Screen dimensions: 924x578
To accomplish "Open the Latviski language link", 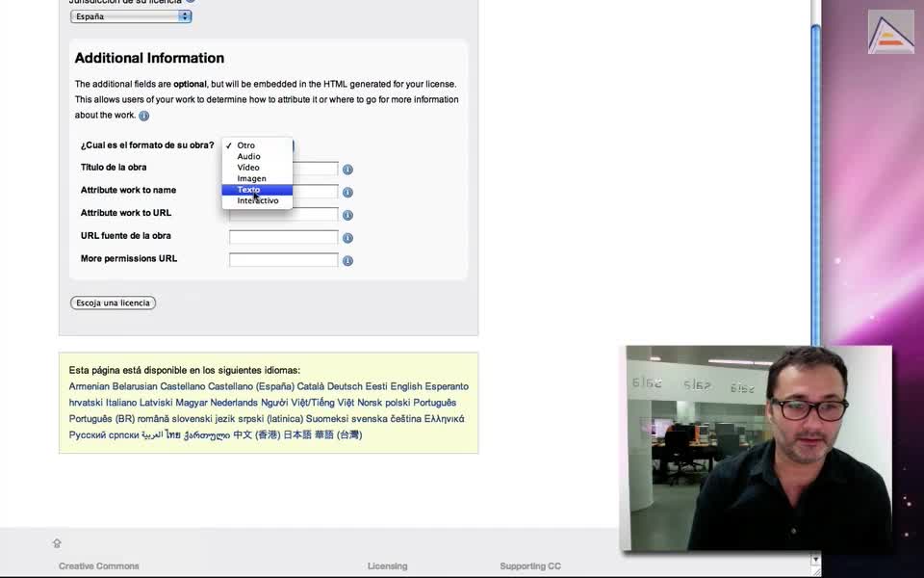I will pyautogui.click(x=156, y=403).
